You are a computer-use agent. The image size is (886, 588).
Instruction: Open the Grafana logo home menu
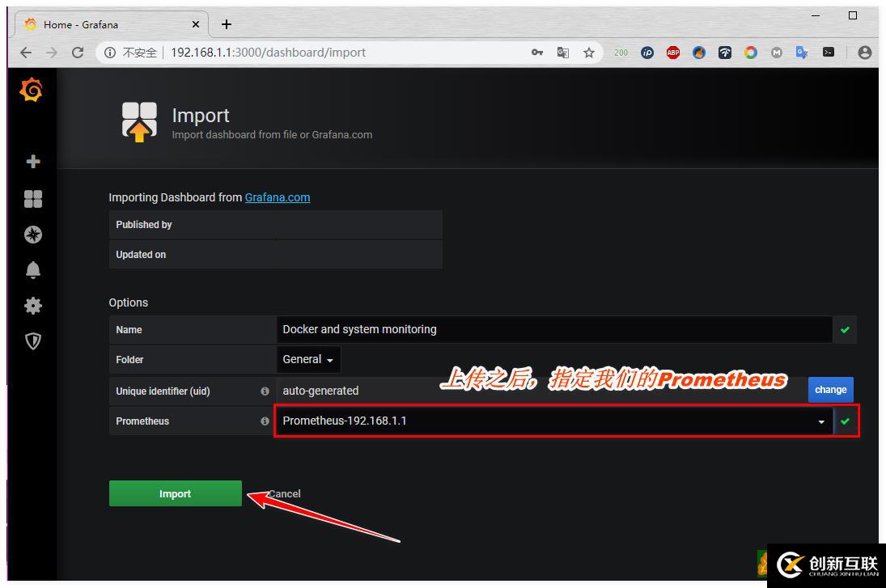pyautogui.click(x=32, y=90)
